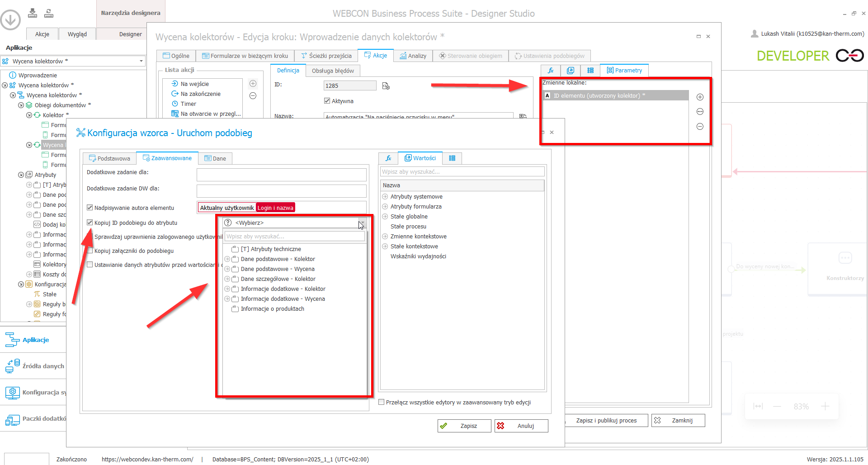Open the Aplikacje sidebar section
This screenshot has height=465, width=868.
pos(33,340)
